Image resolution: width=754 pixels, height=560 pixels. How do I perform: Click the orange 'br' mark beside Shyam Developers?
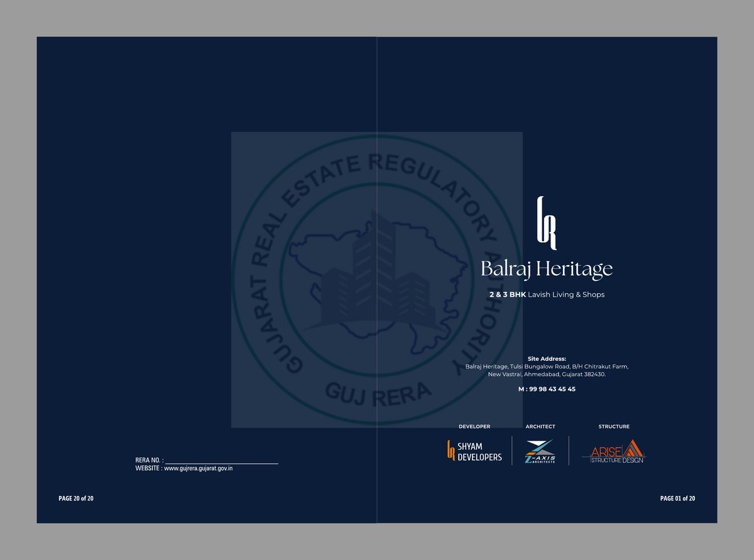pyautogui.click(x=450, y=451)
